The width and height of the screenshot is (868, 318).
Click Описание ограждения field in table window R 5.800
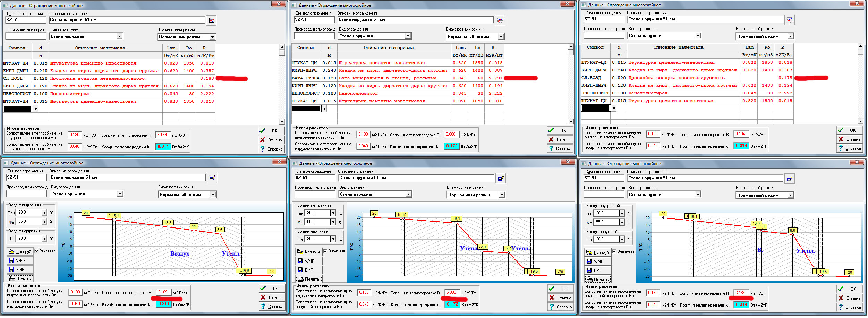(415, 20)
